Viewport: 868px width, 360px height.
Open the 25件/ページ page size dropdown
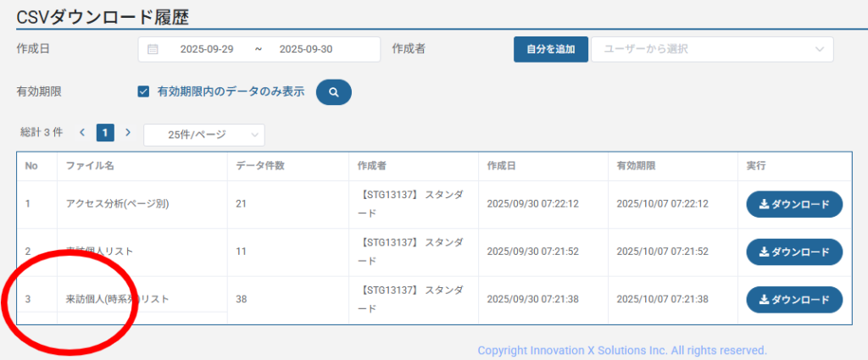pyautogui.click(x=204, y=135)
